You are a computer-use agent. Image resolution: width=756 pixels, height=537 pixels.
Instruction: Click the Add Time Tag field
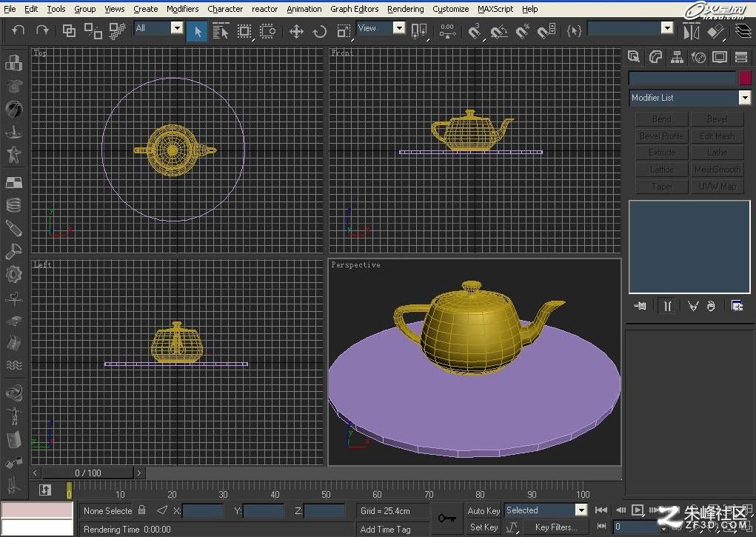click(392, 530)
